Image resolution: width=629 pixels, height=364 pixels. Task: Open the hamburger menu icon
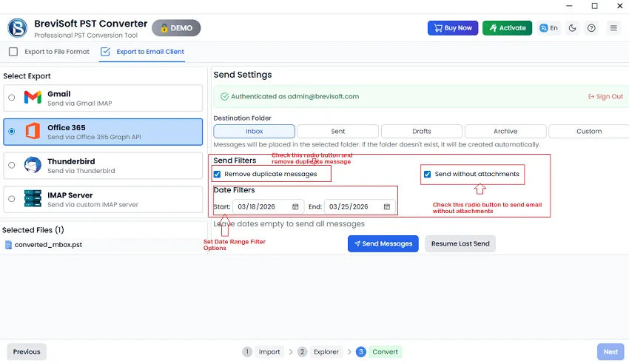coord(613,28)
